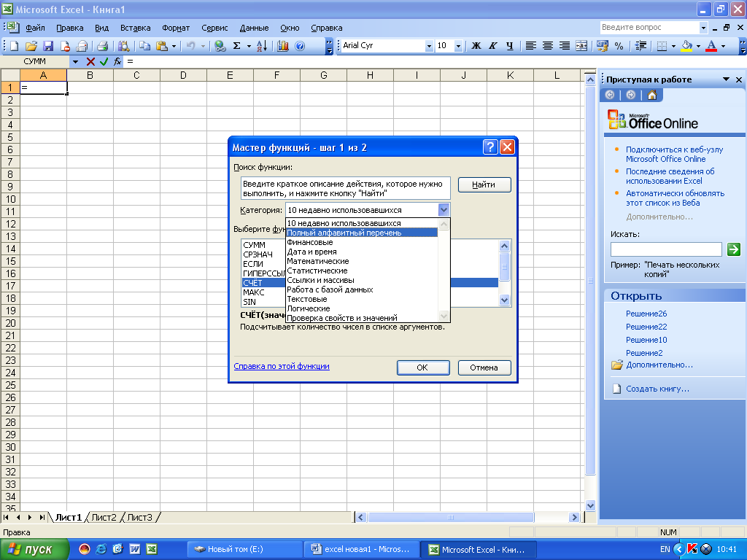
Task: Click the Home icon in task pane
Action: coord(651,95)
